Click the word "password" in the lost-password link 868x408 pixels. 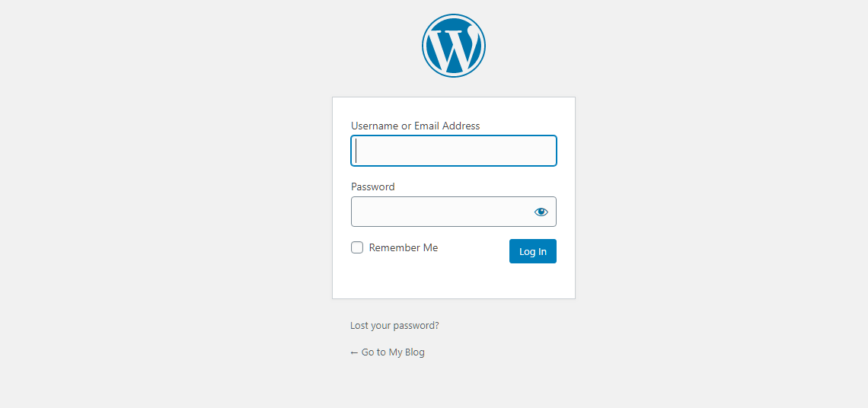click(416, 325)
